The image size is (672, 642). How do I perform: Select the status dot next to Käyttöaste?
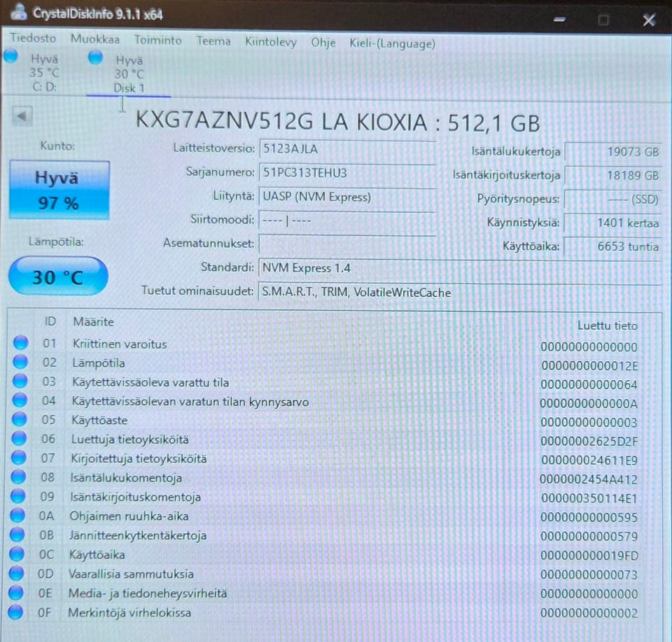[20, 420]
